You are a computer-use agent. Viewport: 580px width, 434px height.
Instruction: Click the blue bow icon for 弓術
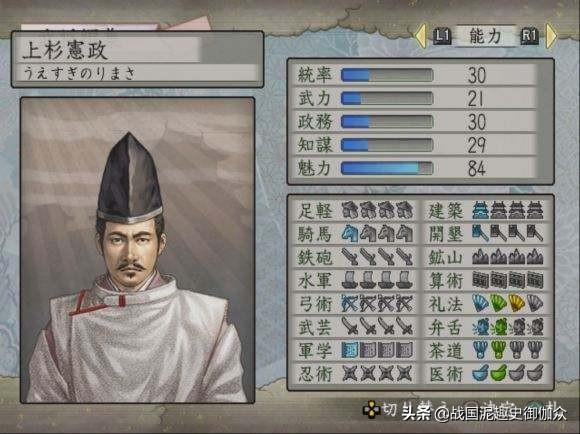pyautogui.click(x=349, y=303)
